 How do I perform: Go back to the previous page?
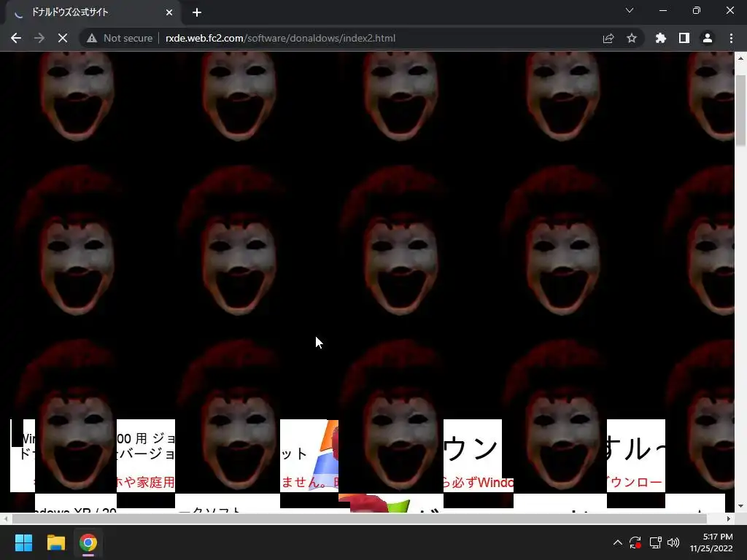tap(16, 38)
